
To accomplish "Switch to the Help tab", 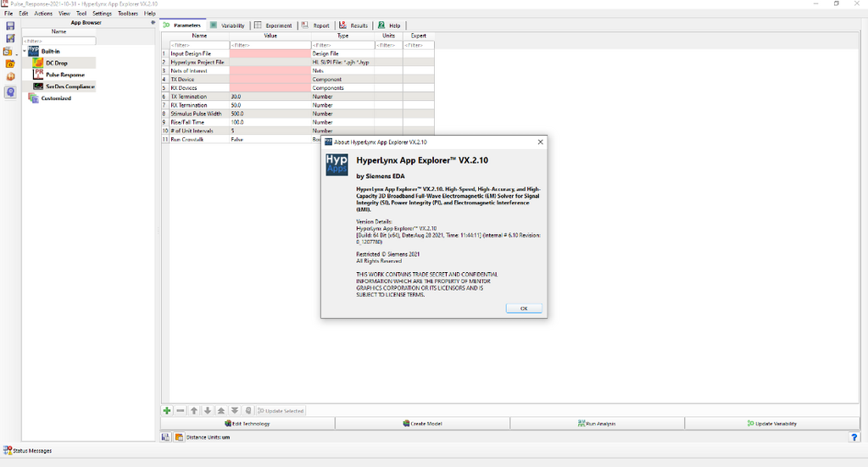I will 389,25.
